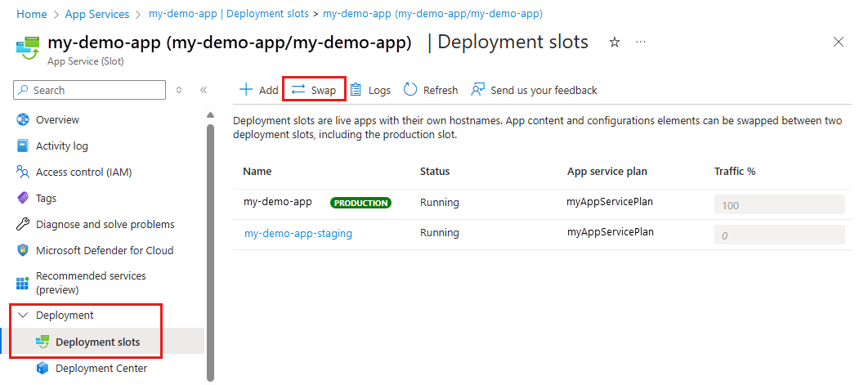Open Deployment Center in sidebar
This screenshot has width=868, height=385.
pyautogui.click(x=101, y=368)
